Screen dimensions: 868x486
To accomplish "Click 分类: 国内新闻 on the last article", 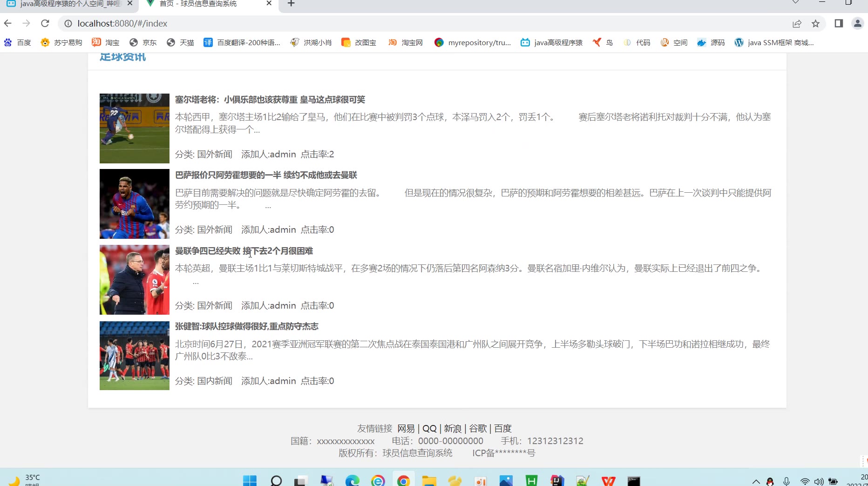I will point(203,381).
